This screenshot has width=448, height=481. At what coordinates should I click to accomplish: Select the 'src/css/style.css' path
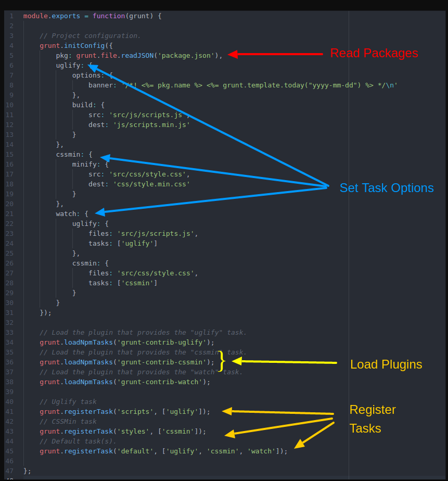point(144,174)
